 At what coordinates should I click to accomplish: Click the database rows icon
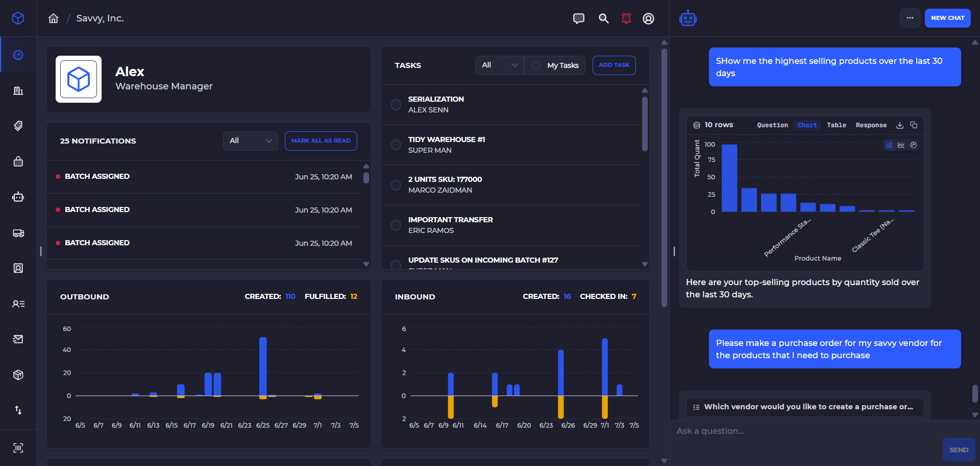coord(696,125)
